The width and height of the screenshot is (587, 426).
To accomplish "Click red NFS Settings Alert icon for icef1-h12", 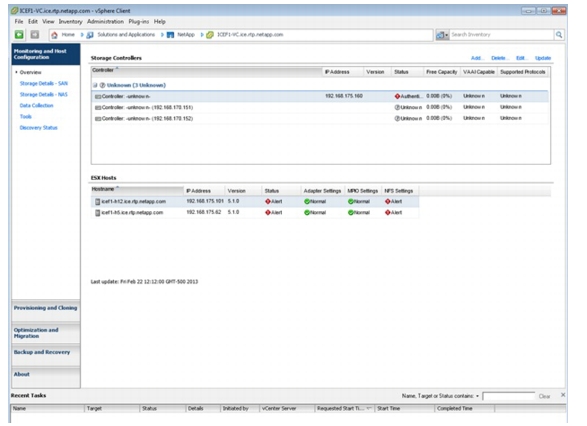I will 387,201.
